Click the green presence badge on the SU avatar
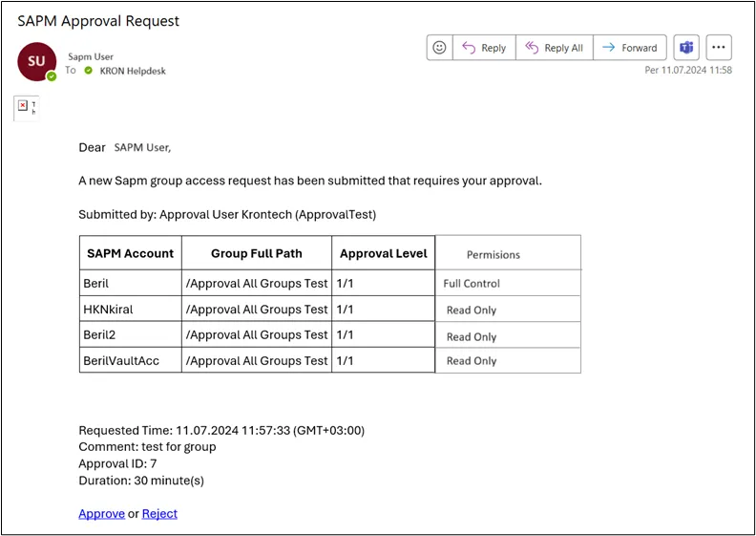Image resolution: width=756 pixels, height=536 pixels. click(x=52, y=76)
